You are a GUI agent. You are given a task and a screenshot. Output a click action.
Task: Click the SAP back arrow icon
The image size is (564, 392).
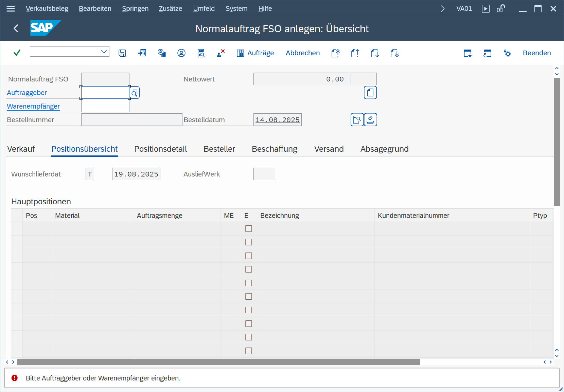[16, 29]
